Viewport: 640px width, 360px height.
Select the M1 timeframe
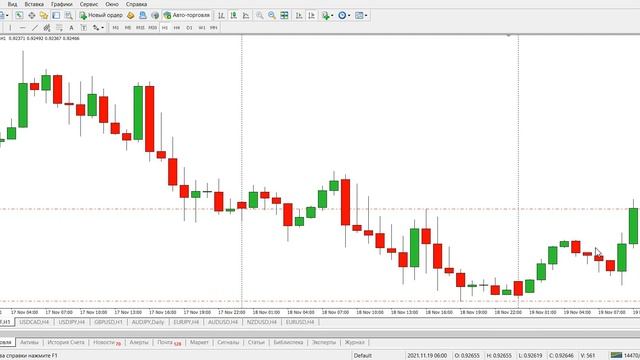(116, 28)
